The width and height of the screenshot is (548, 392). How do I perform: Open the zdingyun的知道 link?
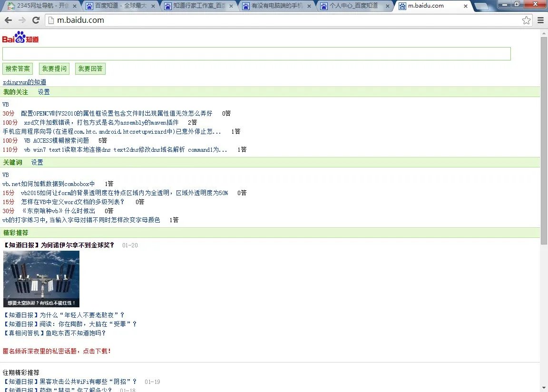(24, 82)
